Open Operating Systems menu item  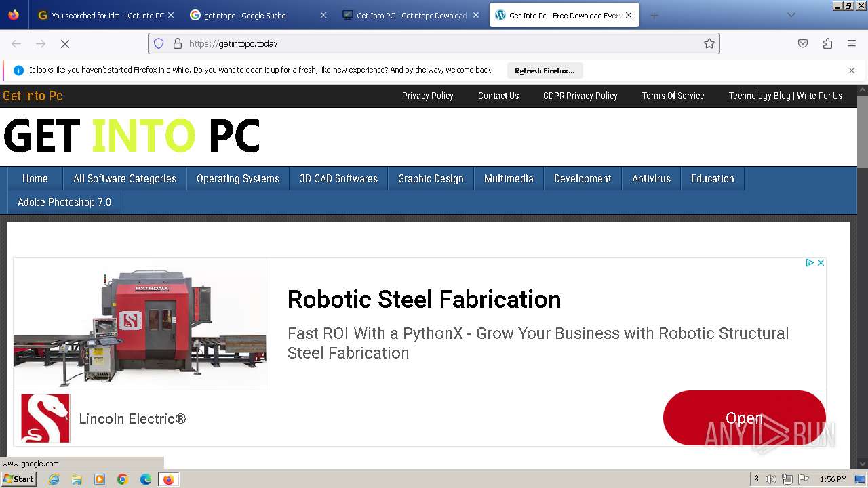click(238, 179)
